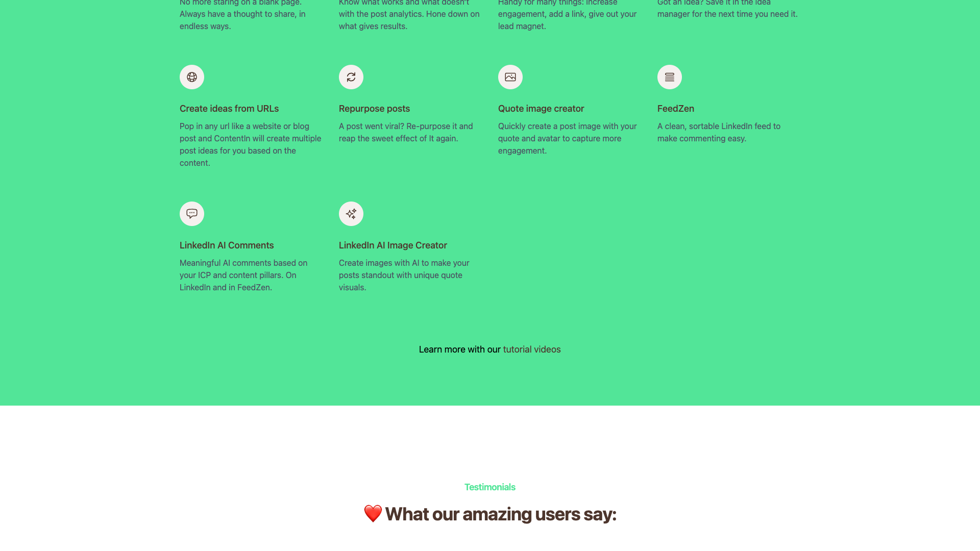Click the sparkles icon for LinkedIn AI Image Creator
This screenshot has height=551, width=980.
tap(351, 214)
